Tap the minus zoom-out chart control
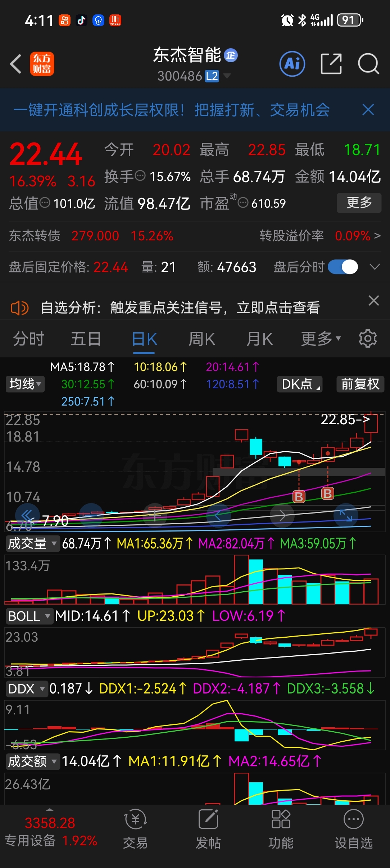The image size is (390, 868). [x=91, y=515]
